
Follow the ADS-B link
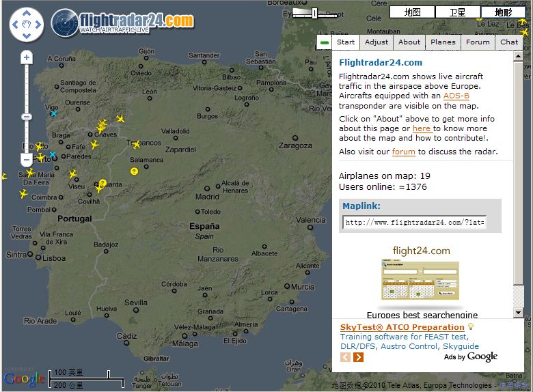pyautogui.click(x=456, y=96)
